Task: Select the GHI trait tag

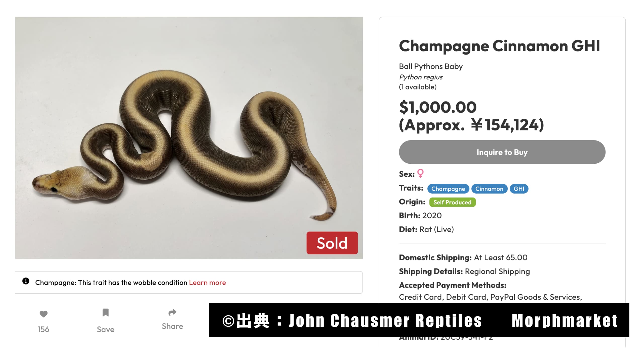Action: pos(519,189)
